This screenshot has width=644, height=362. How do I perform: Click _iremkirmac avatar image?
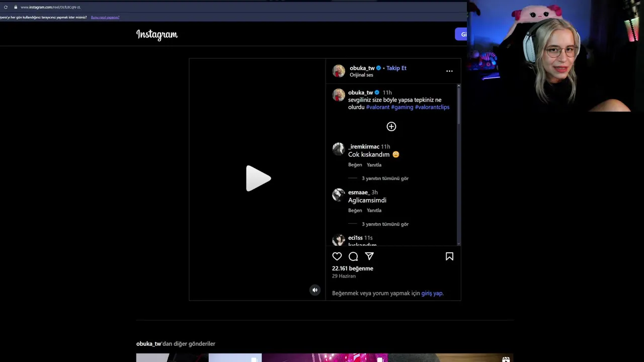[x=339, y=149]
